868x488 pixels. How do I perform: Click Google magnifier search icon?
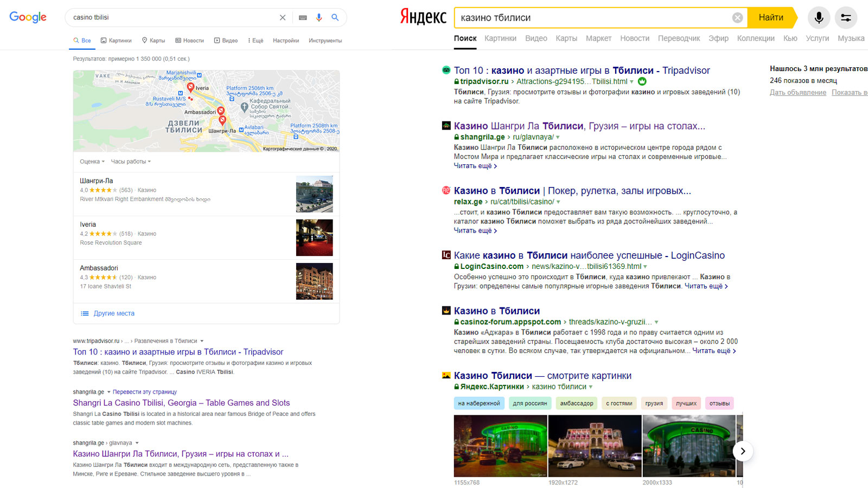(x=335, y=17)
